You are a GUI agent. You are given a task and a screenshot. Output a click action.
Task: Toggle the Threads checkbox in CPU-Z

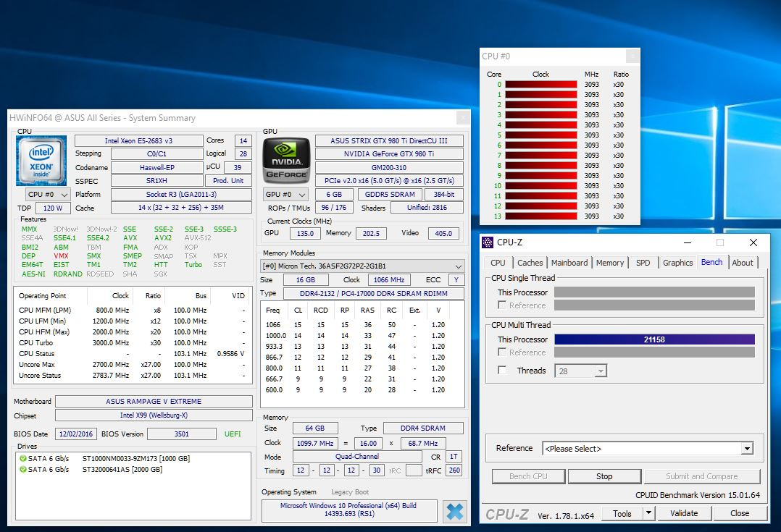tap(502, 371)
